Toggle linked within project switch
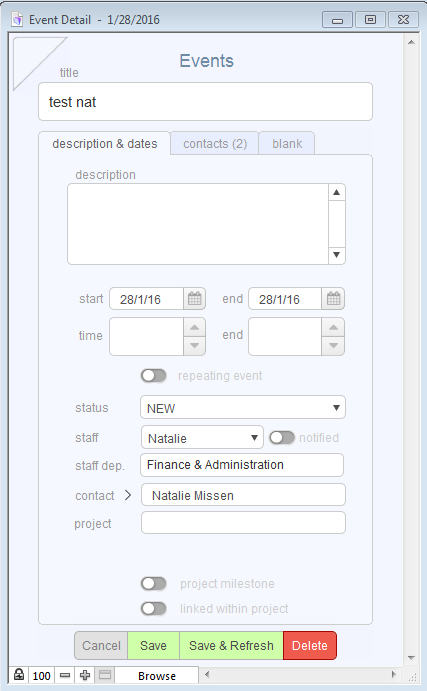427x691 pixels. (154, 609)
